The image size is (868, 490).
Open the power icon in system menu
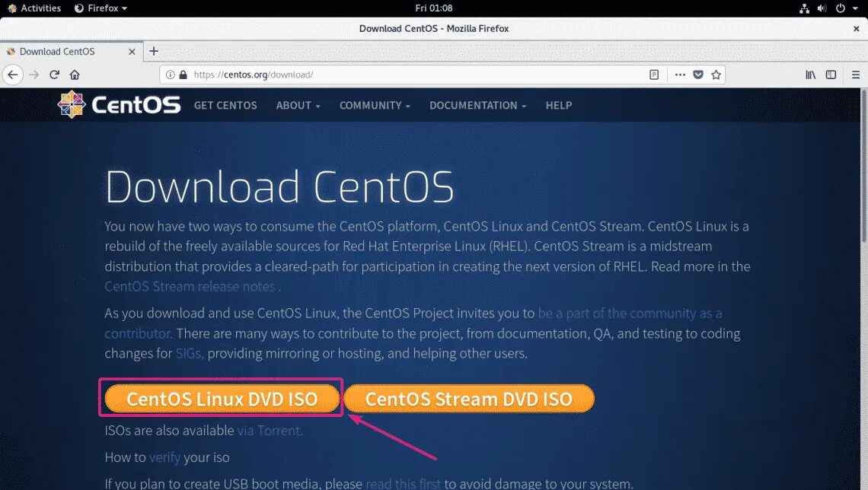pyautogui.click(x=841, y=8)
